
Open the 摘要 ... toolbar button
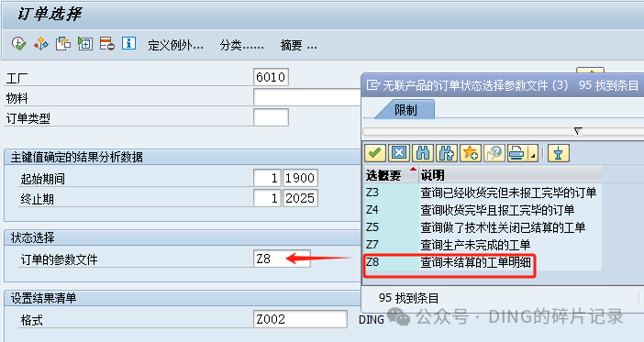[298, 45]
